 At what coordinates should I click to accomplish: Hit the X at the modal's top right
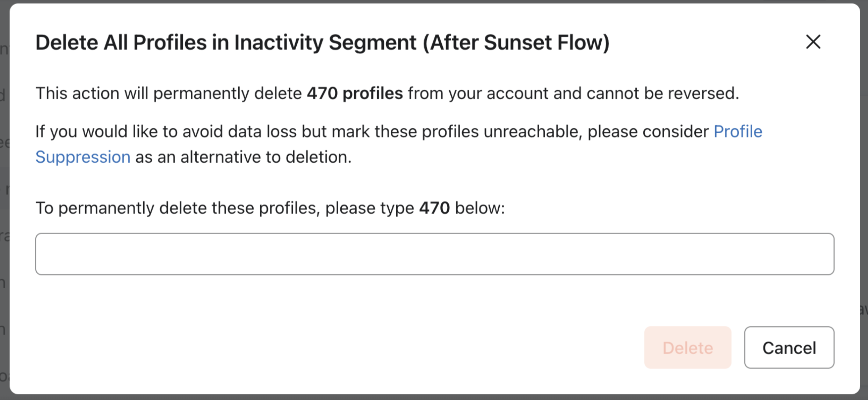pos(813,42)
